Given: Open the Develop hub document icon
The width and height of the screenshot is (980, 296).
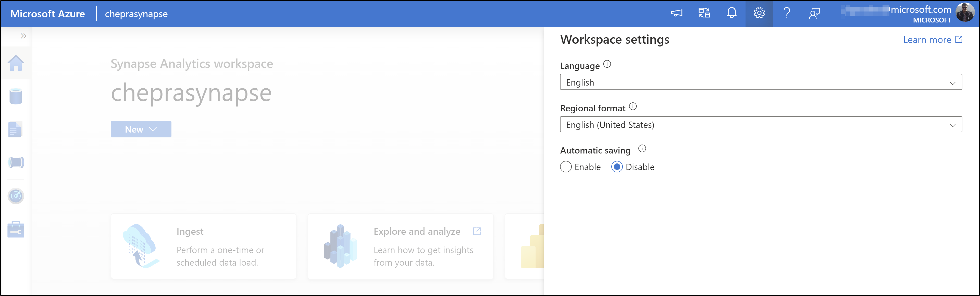Looking at the screenshot, I should pos(15,129).
